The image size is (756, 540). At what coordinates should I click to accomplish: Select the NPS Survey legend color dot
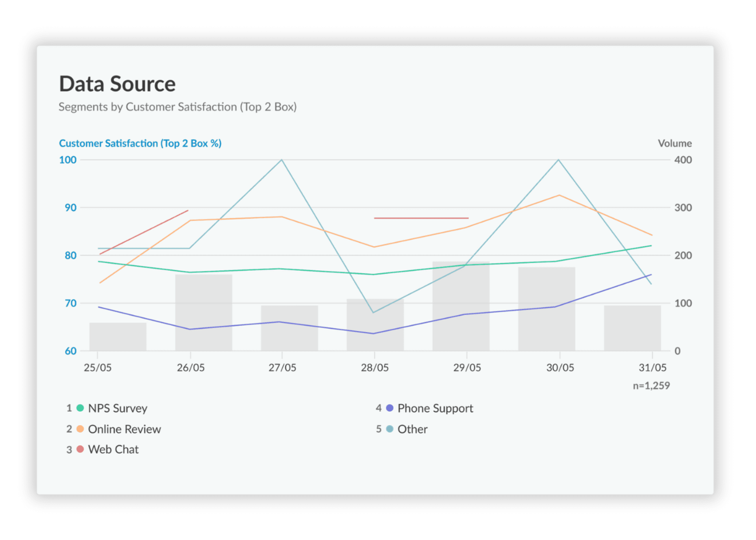click(81, 408)
